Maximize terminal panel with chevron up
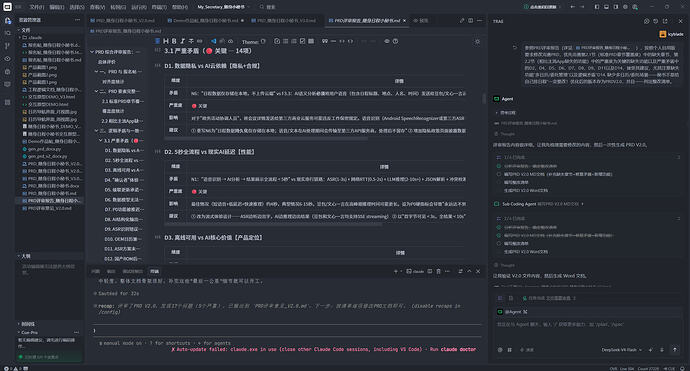This screenshot has width=690, height=371. pos(469,272)
